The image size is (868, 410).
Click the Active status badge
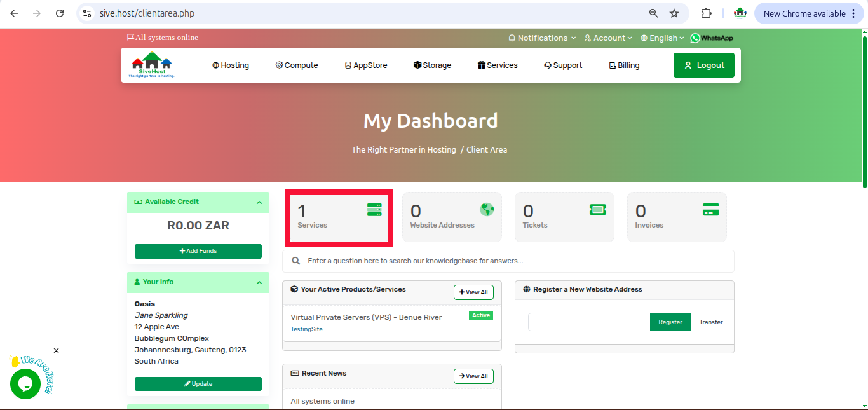tap(481, 315)
